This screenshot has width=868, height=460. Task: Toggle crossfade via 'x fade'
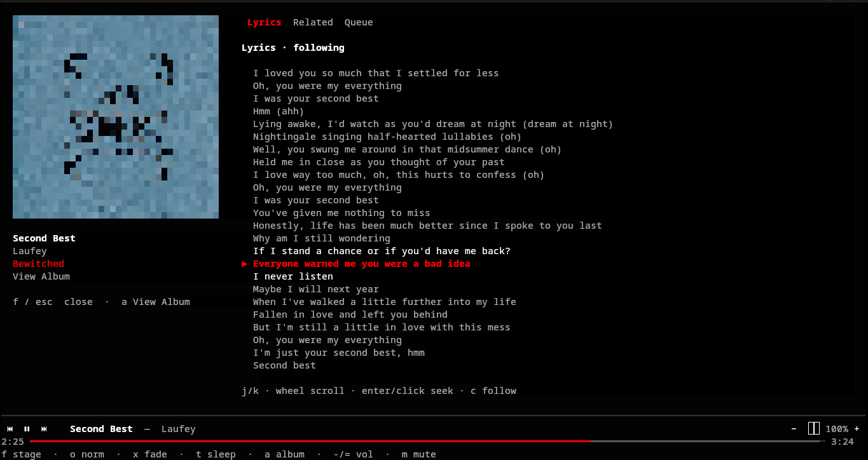coord(150,454)
